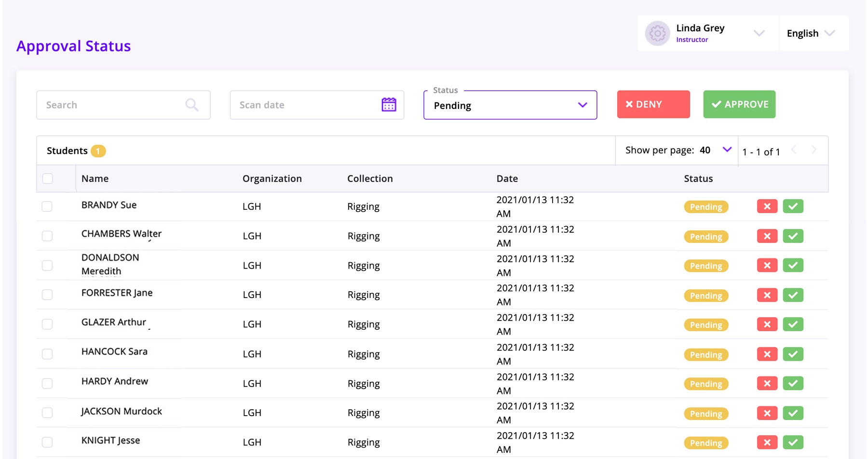Open the English language dropdown
This screenshot has width=868, height=459.
(x=811, y=33)
